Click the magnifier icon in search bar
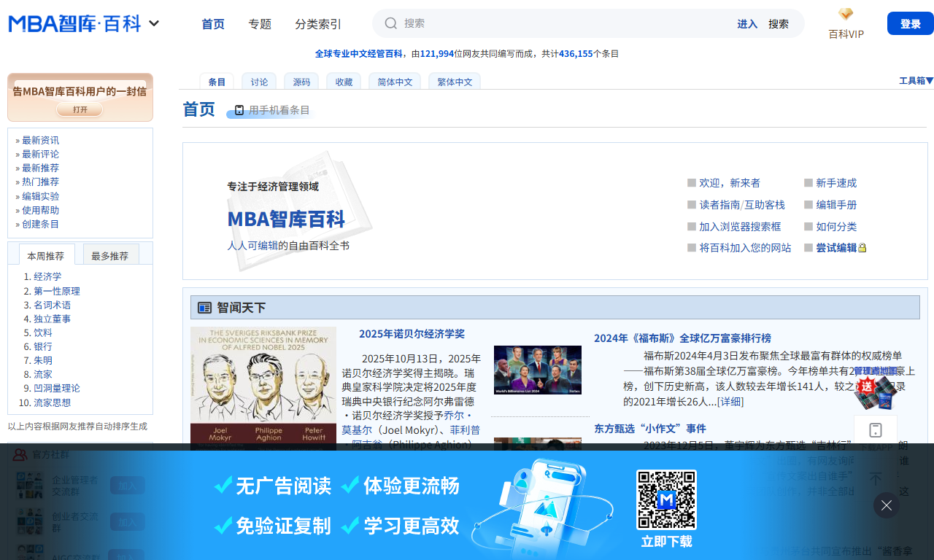The image size is (934, 560). point(391,23)
